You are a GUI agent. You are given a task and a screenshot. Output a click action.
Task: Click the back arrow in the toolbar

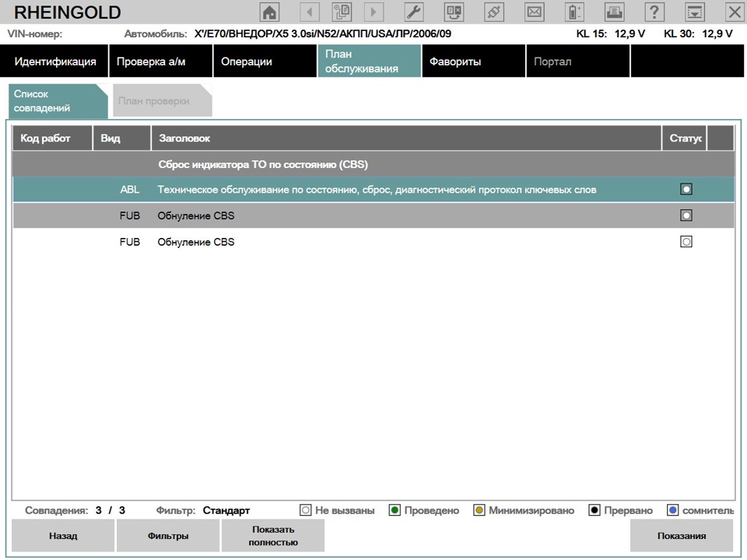point(309,12)
